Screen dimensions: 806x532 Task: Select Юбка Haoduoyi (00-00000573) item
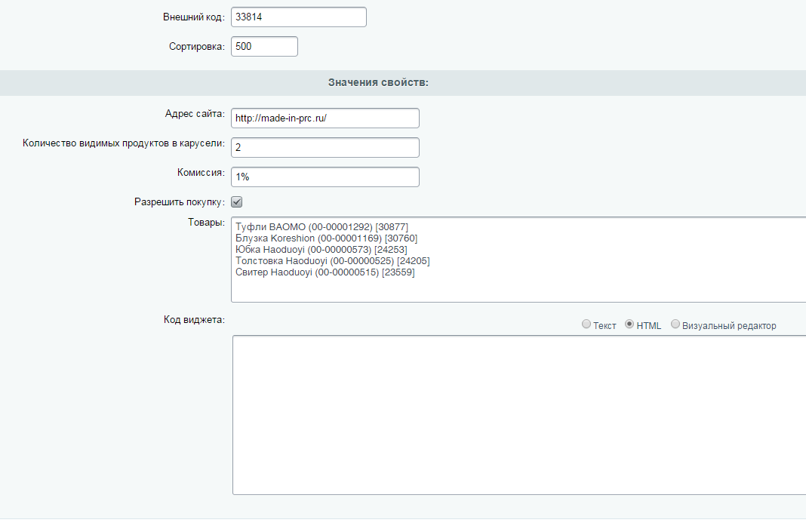[321, 249]
